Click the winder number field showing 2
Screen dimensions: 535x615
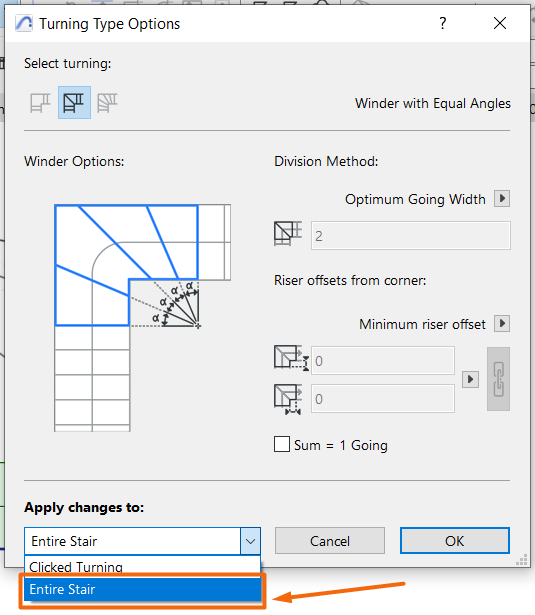tap(411, 235)
